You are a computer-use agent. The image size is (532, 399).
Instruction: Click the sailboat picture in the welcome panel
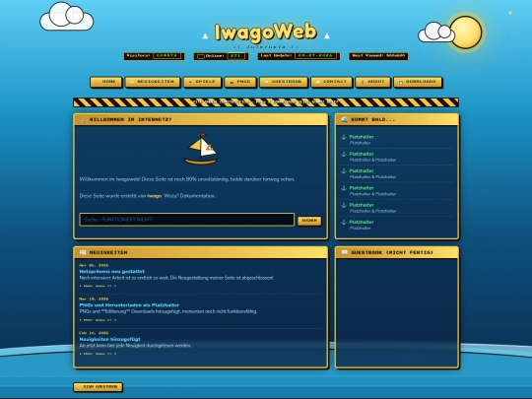click(x=201, y=149)
